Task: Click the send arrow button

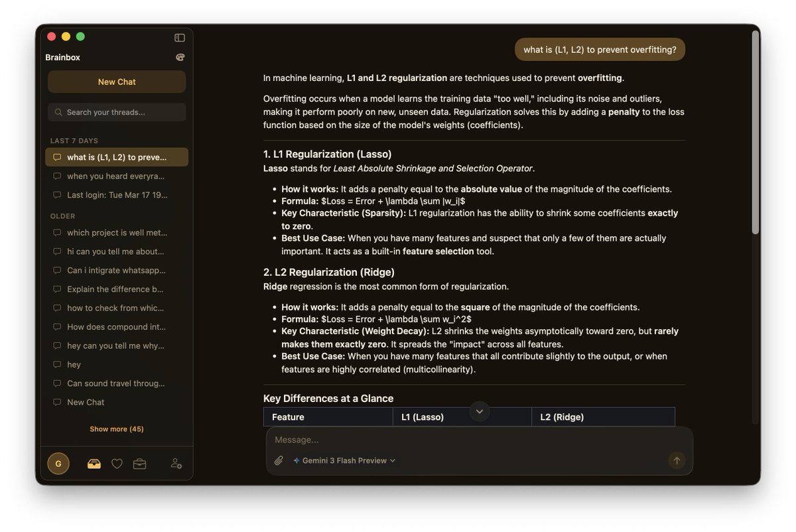Action: pos(677,460)
